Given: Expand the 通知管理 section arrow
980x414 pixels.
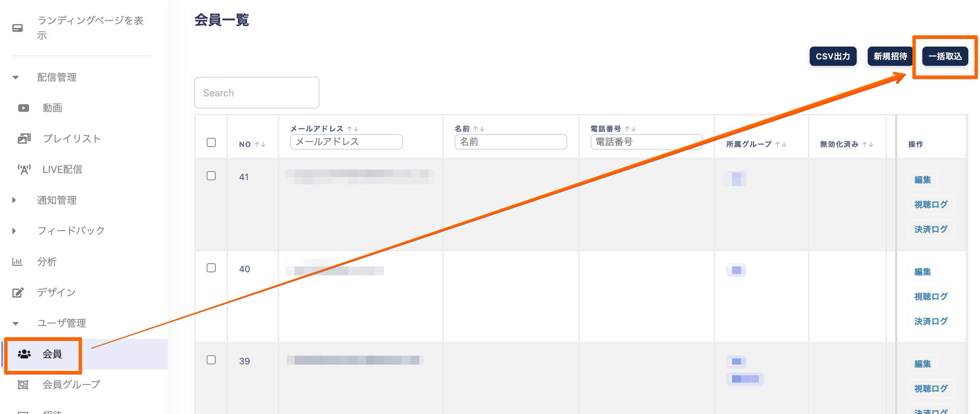Looking at the screenshot, I should pyautogui.click(x=14, y=200).
